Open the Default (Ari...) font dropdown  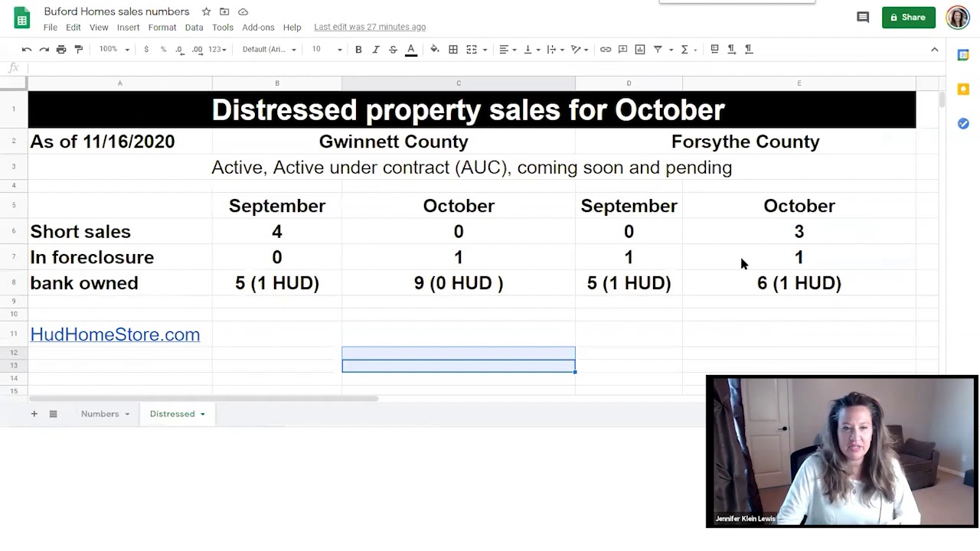click(269, 49)
